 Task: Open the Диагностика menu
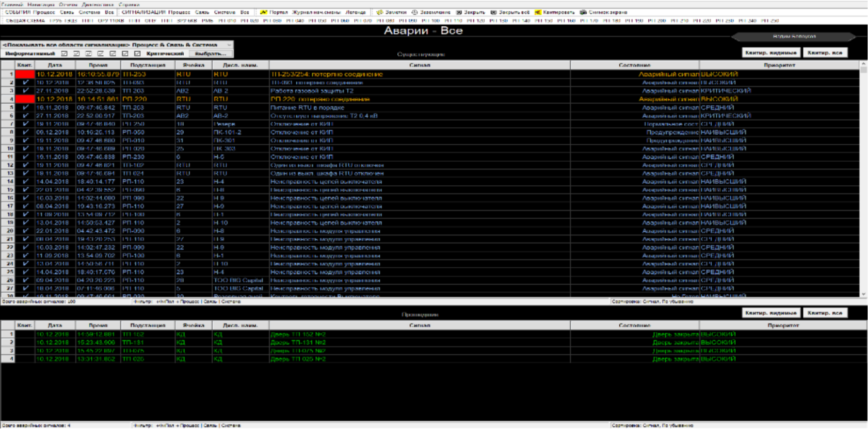98,4
